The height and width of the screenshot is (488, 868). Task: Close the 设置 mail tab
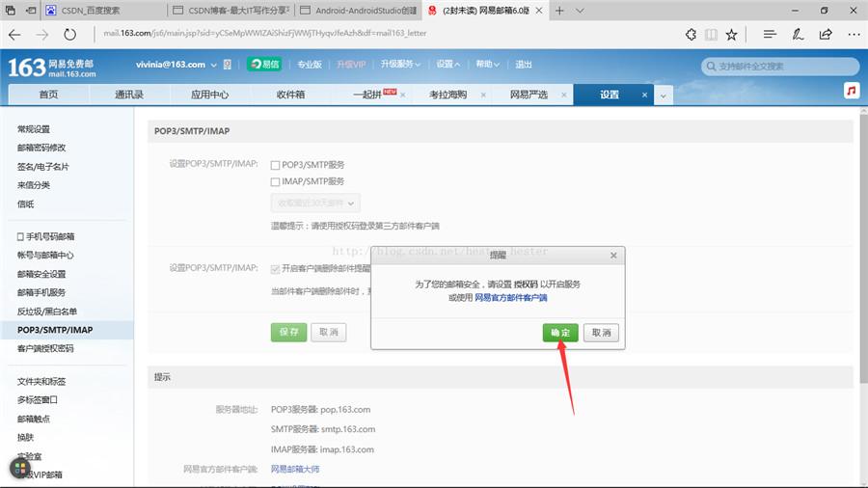point(644,95)
